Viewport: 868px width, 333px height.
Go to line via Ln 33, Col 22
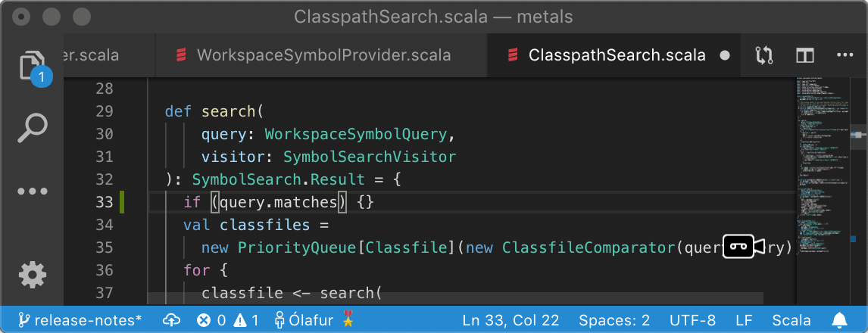tap(510, 319)
